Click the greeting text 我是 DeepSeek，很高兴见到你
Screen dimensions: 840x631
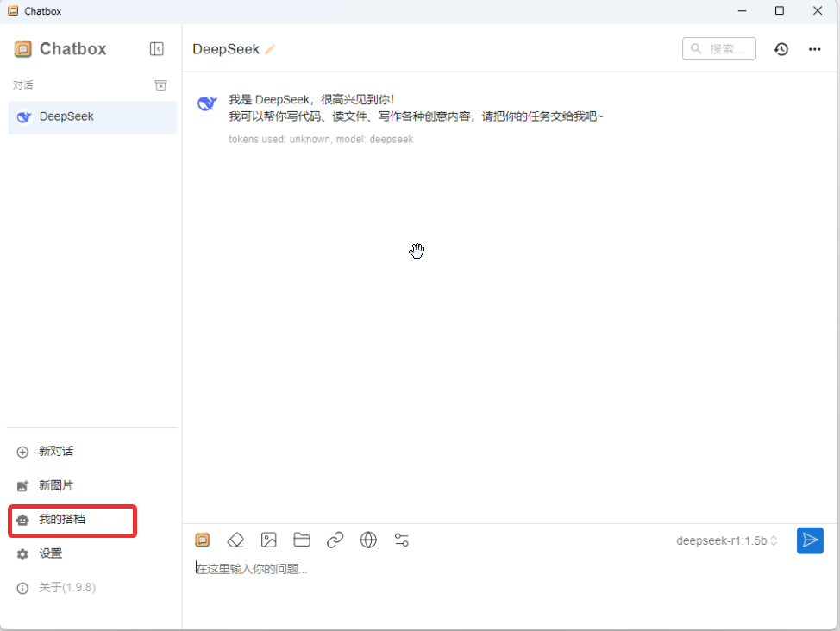(x=311, y=100)
